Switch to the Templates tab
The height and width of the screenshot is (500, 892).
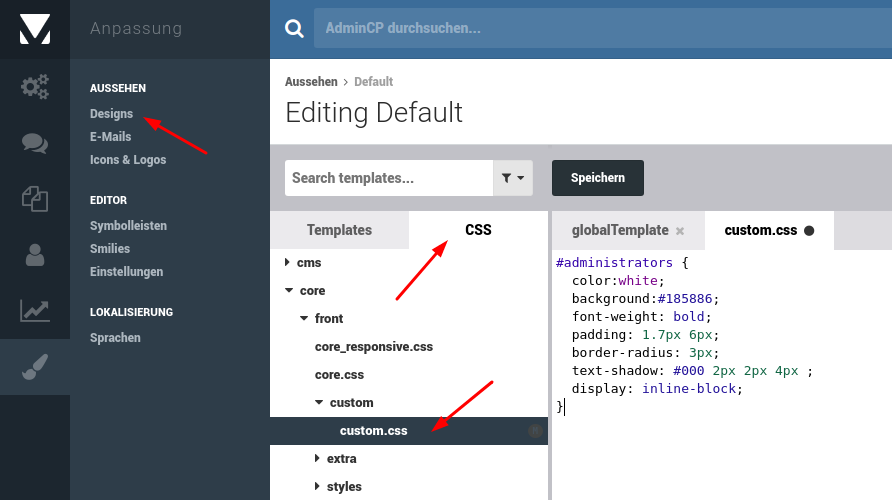coord(339,230)
